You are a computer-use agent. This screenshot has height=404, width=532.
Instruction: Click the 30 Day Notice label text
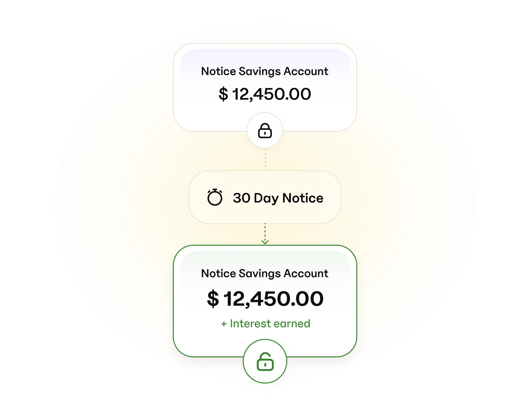[x=278, y=198]
